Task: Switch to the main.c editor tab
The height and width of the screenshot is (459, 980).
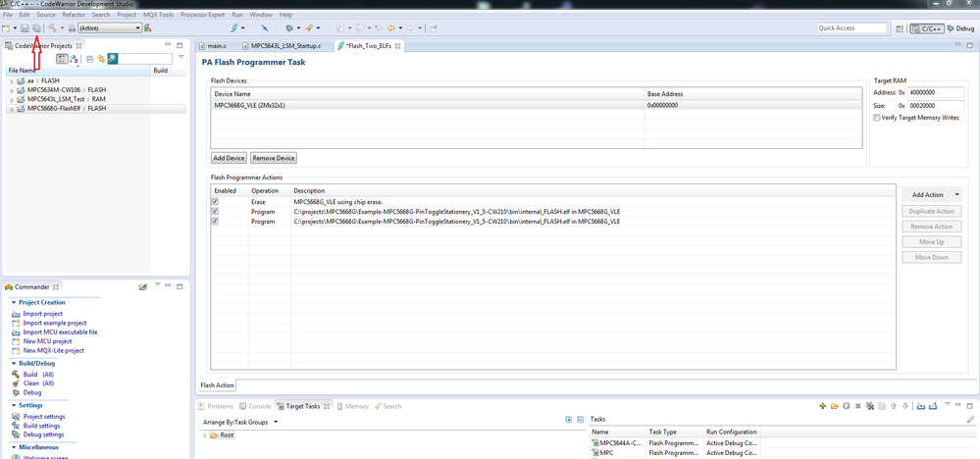Action: click(x=212, y=45)
